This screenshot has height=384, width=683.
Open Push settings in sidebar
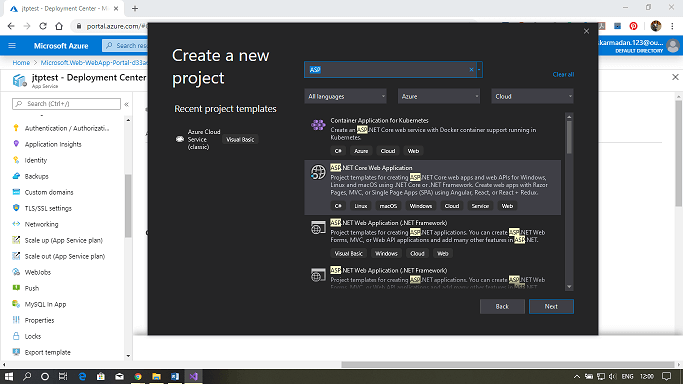coord(31,288)
